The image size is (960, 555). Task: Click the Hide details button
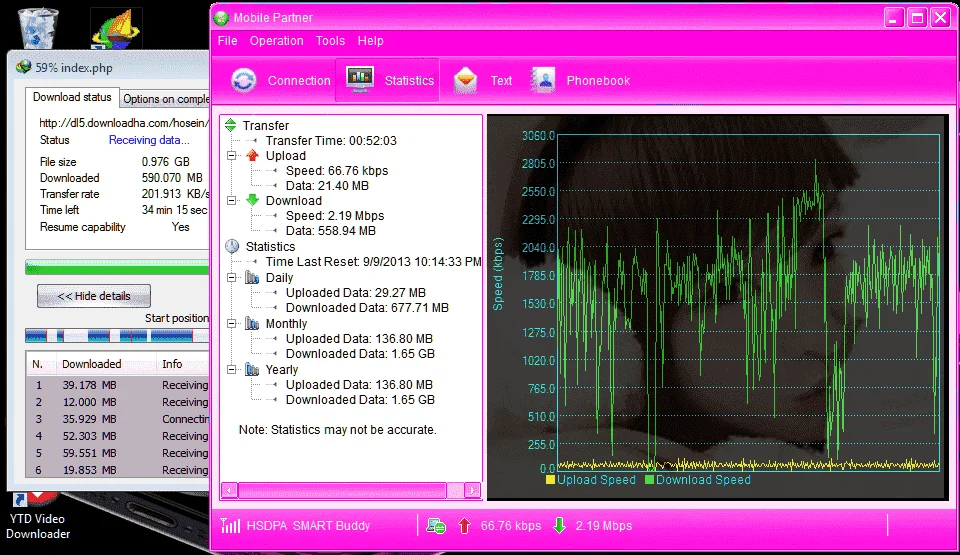[x=94, y=296]
